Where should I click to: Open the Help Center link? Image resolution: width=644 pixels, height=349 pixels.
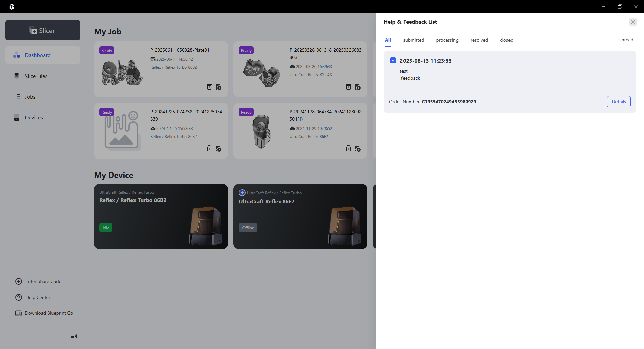(38, 297)
